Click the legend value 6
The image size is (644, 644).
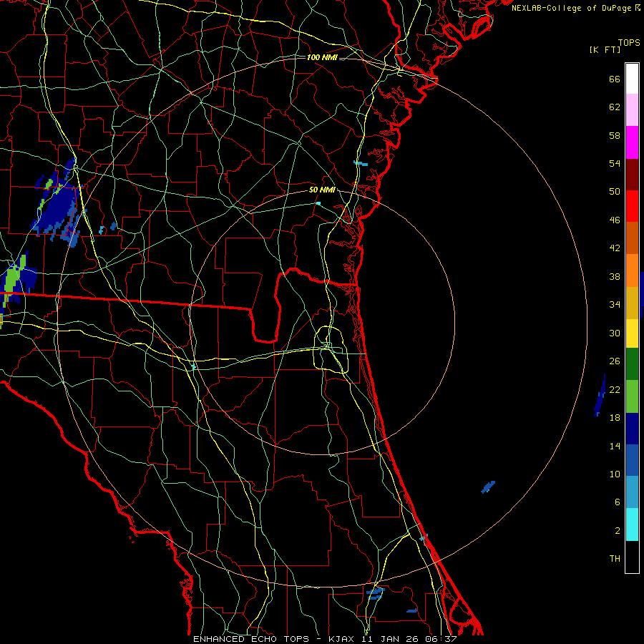[618, 502]
